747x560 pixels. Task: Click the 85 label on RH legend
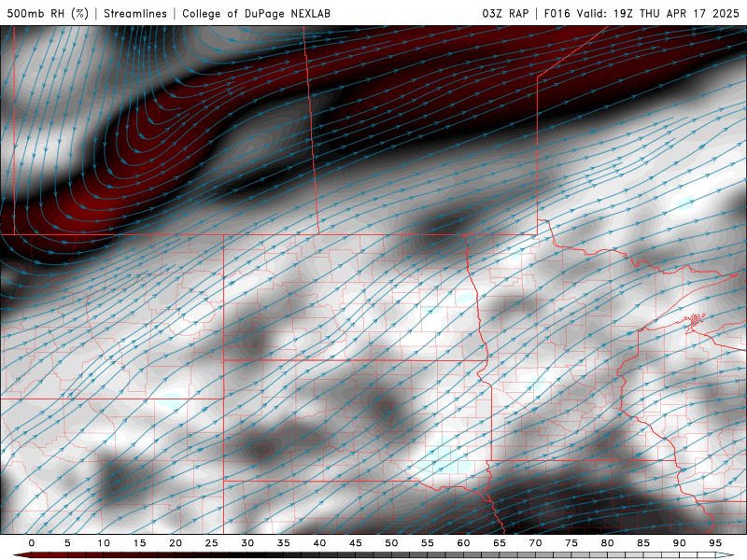point(643,543)
